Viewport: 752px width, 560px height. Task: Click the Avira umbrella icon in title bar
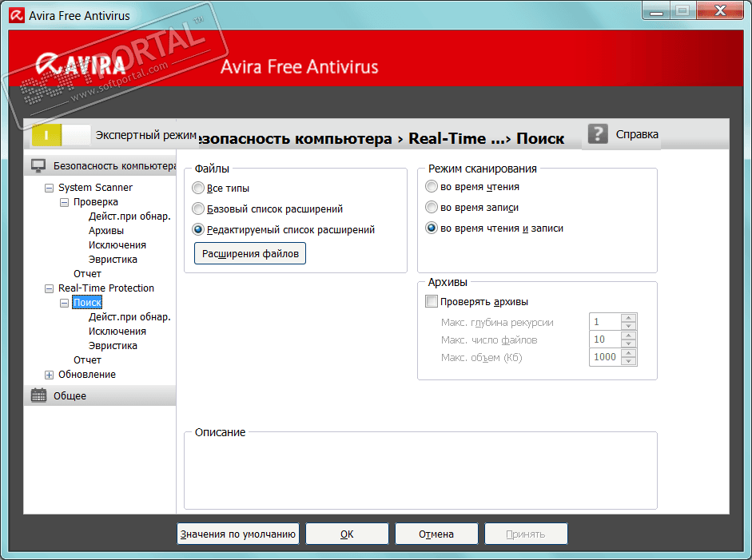(x=16, y=15)
